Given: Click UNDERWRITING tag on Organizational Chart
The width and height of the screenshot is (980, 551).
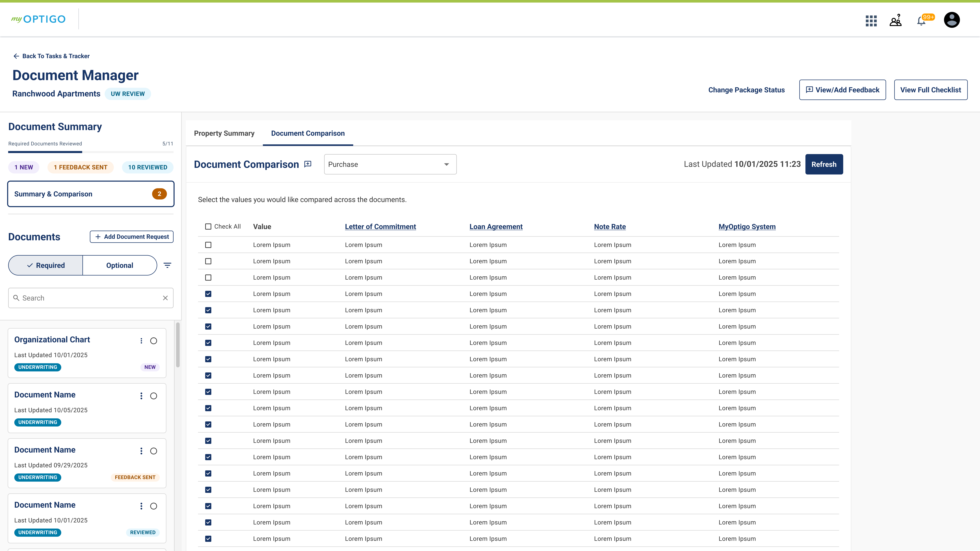Looking at the screenshot, I should pos(38,367).
